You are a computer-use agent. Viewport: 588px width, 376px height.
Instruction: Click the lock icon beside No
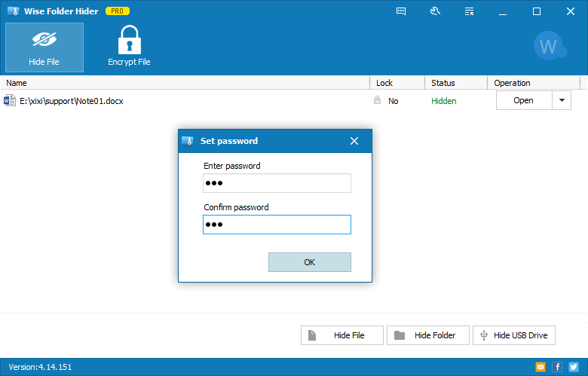[x=377, y=100]
